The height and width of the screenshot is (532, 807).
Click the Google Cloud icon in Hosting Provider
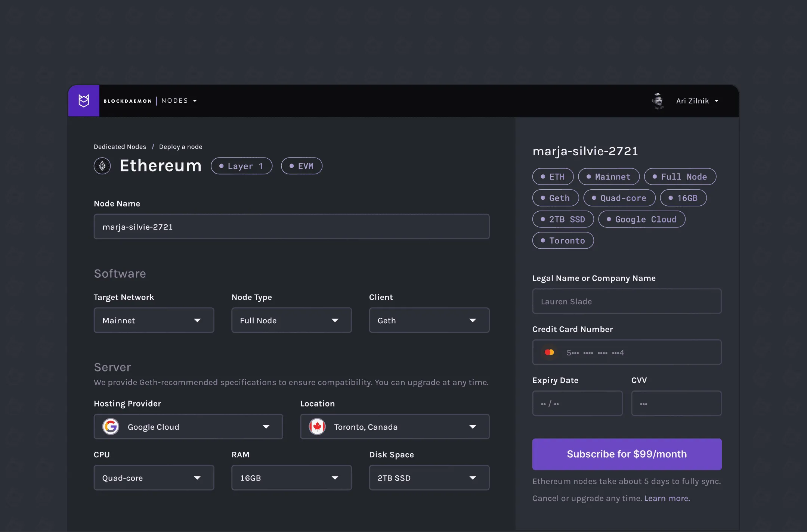point(111,427)
